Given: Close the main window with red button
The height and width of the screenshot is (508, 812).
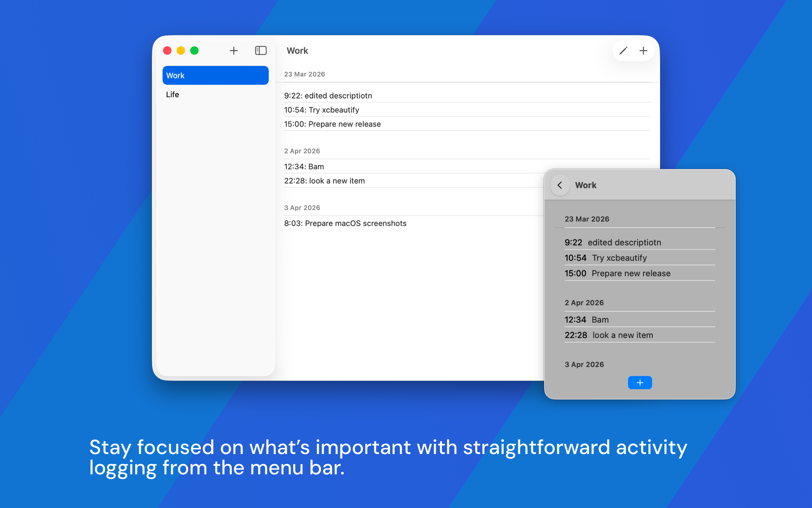Looking at the screenshot, I should pos(167,51).
